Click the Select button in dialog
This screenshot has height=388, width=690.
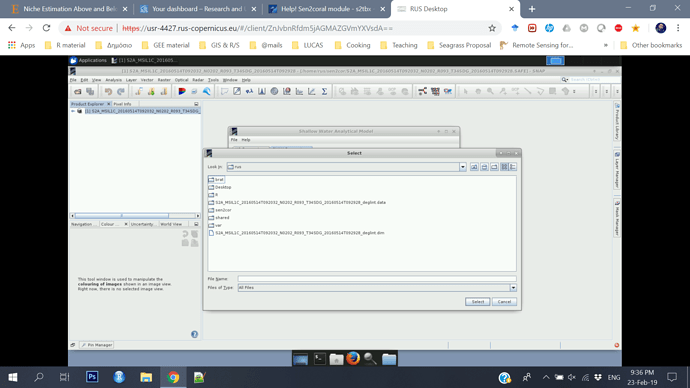(477, 302)
